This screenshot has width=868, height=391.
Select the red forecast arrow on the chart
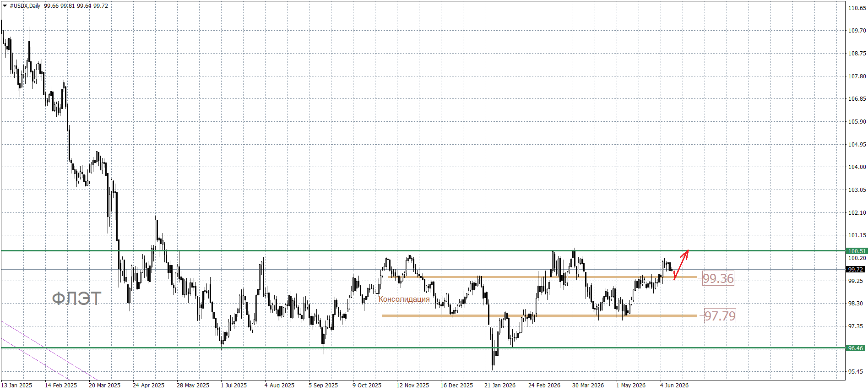coord(682,264)
